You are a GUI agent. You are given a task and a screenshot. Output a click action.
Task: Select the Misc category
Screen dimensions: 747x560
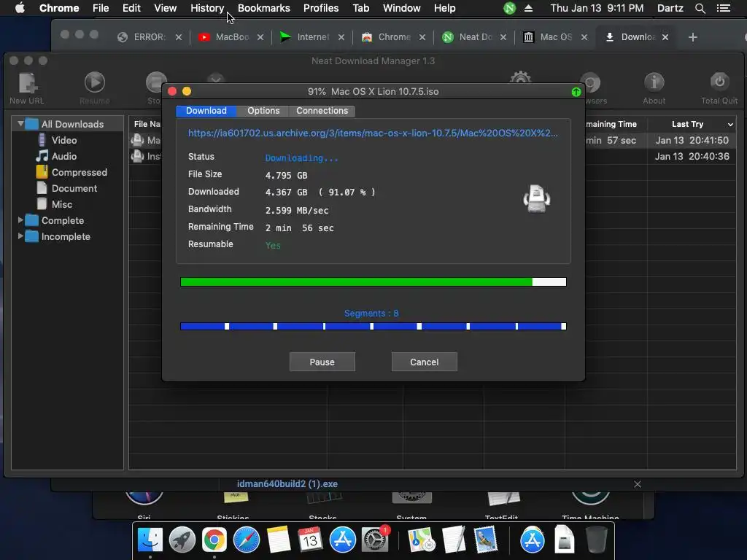pos(62,204)
